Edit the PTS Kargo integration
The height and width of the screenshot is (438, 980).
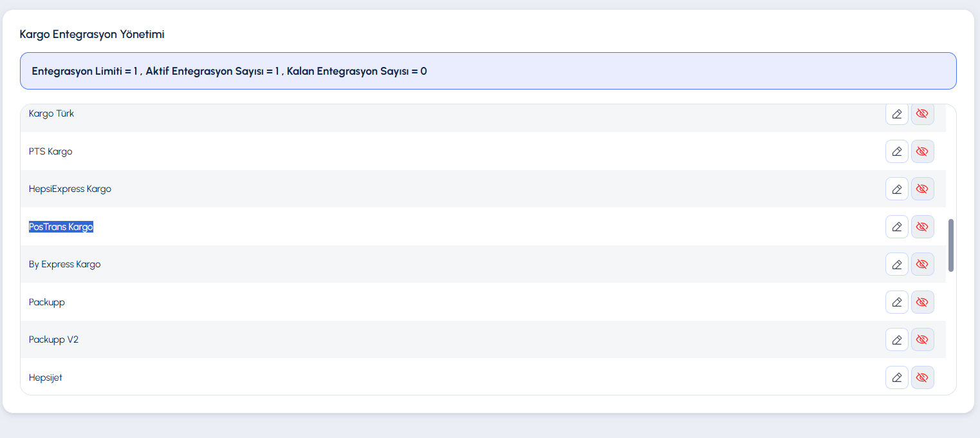897,151
